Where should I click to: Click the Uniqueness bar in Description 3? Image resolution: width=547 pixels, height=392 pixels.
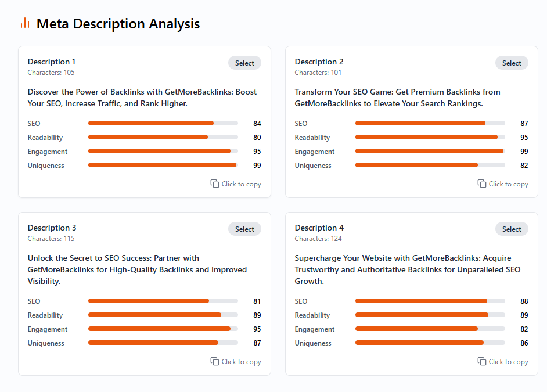[163, 343]
